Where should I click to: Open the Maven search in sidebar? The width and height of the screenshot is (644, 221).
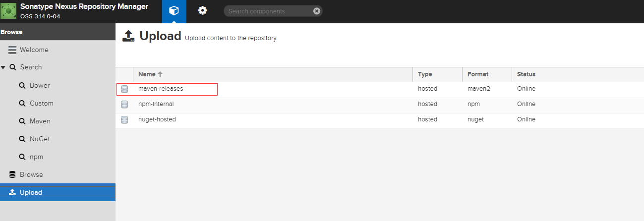point(40,121)
